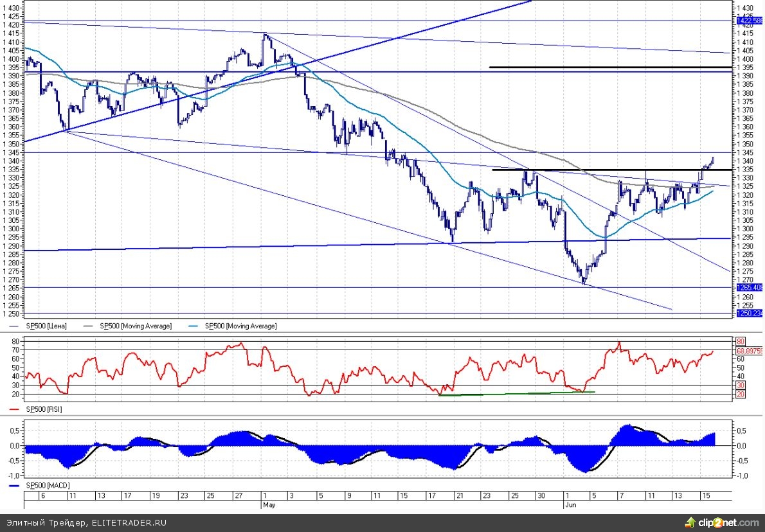
Task: Click the May label on date axis
Action: [x=269, y=505]
